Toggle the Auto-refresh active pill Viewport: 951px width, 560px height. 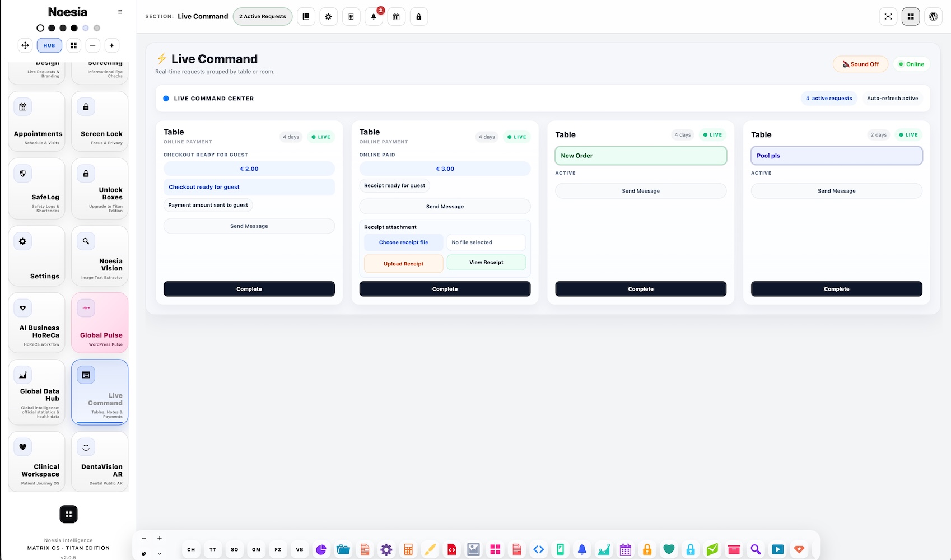pos(892,98)
